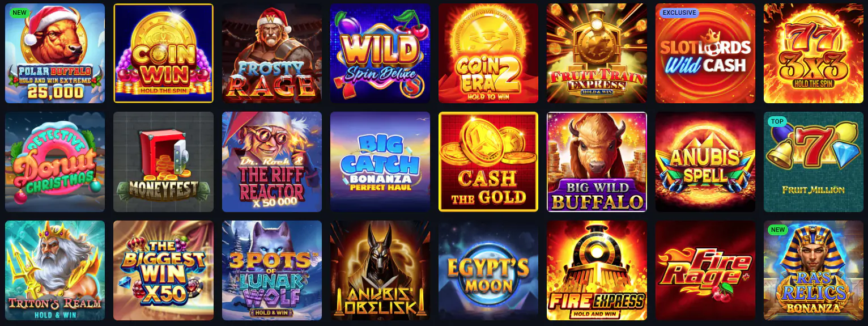Click the Anubis' Spell game
868x326 pixels.
[x=705, y=162]
